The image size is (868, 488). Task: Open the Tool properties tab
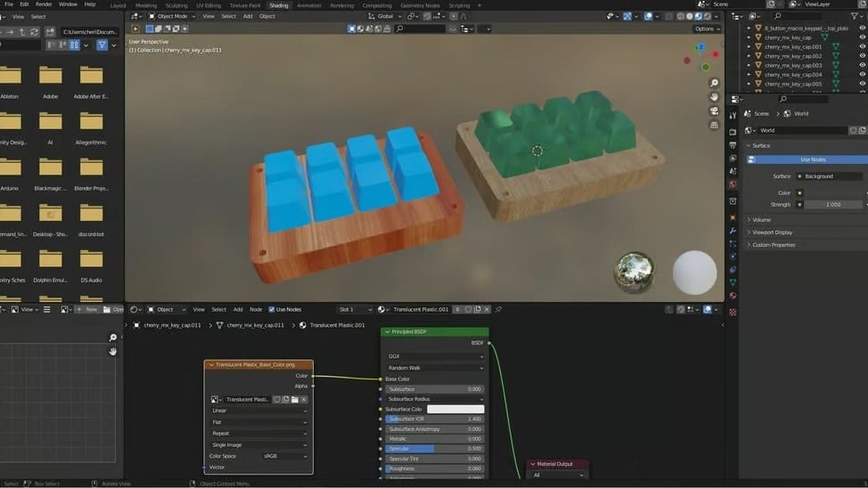(733, 116)
